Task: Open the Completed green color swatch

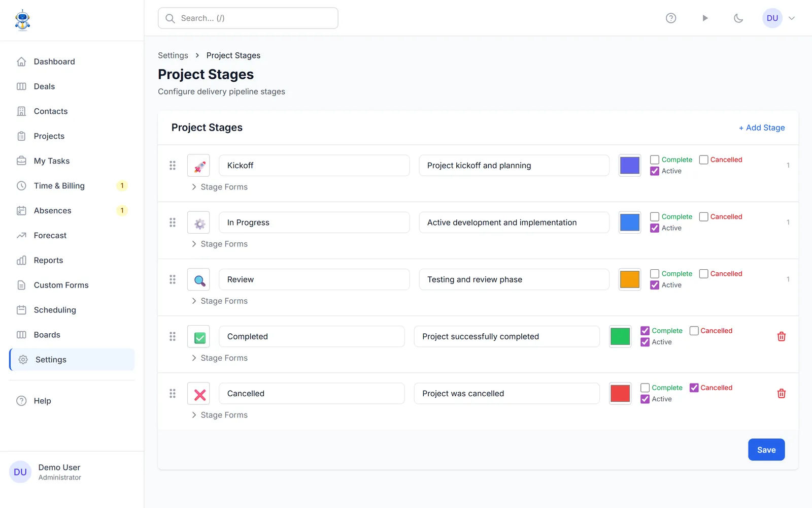Action: coord(620,336)
